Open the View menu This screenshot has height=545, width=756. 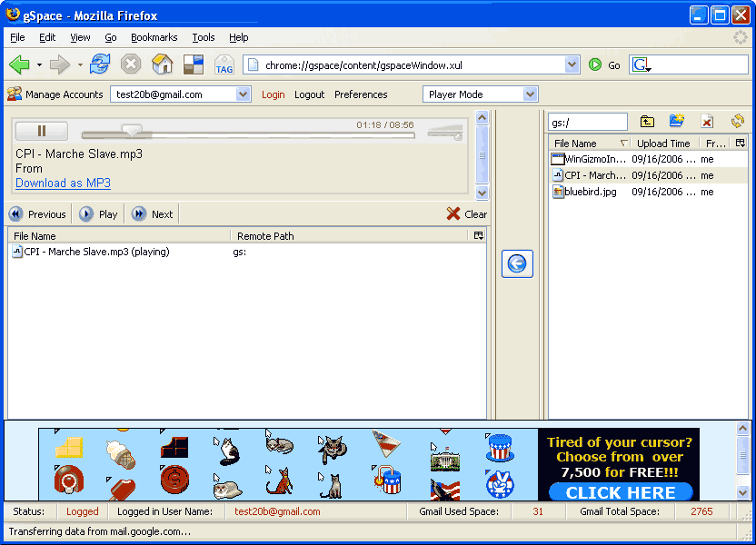click(x=80, y=37)
